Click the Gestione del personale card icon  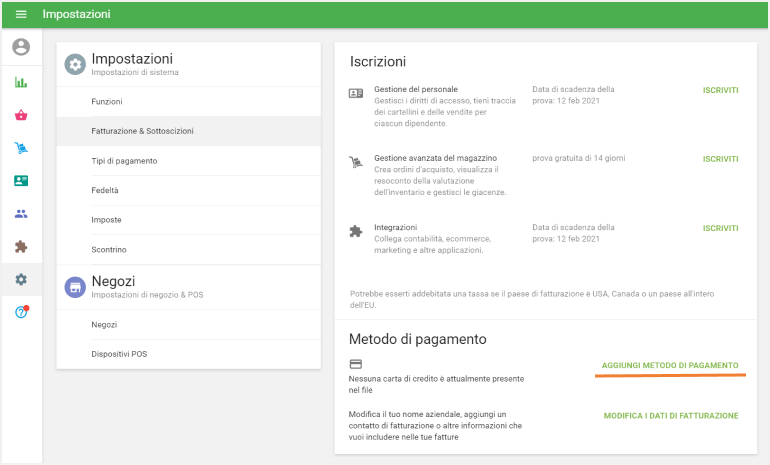[x=356, y=93]
